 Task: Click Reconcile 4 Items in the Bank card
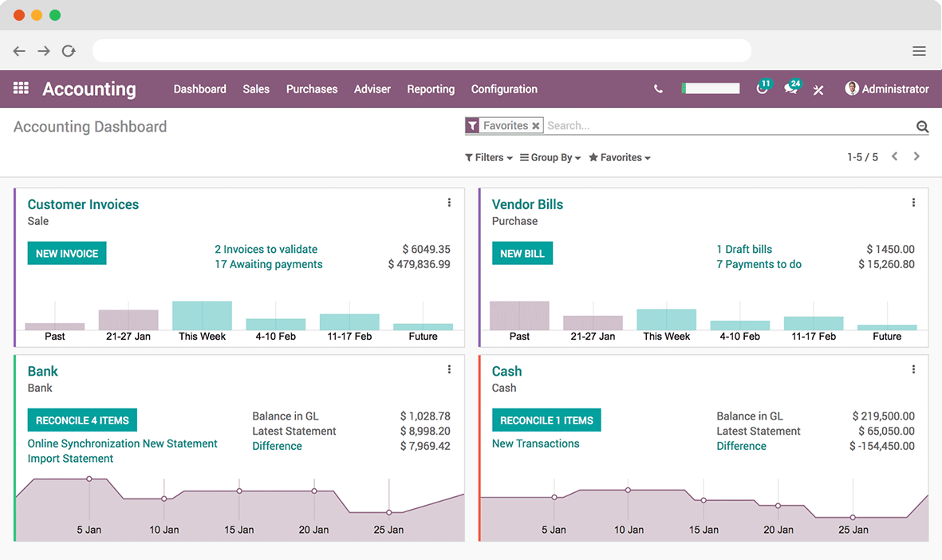82,420
